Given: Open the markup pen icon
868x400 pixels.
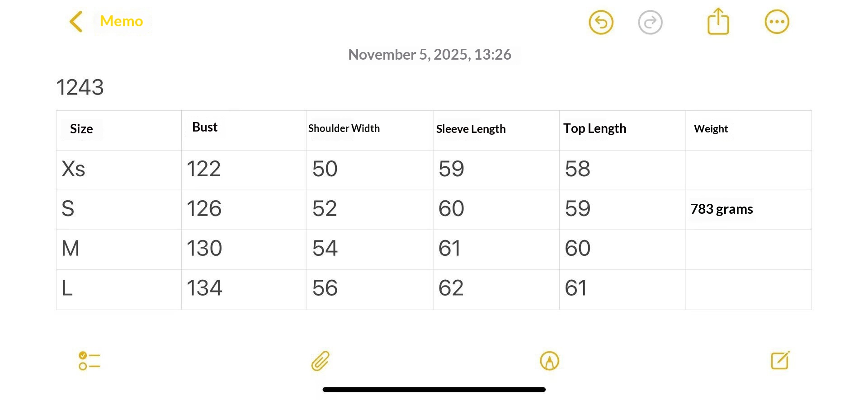Looking at the screenshot, I should point(549,361).
